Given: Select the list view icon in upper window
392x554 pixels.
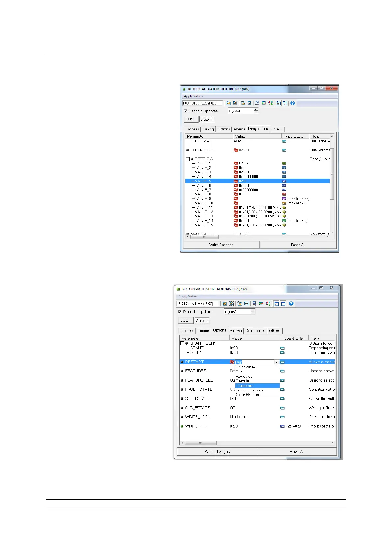Looking at the screenshot, I should pyautogui.click(x=279, y=103).
